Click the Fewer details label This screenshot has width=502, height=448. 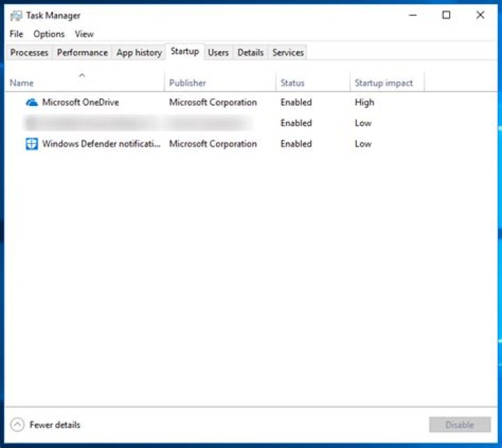(55, 424)
